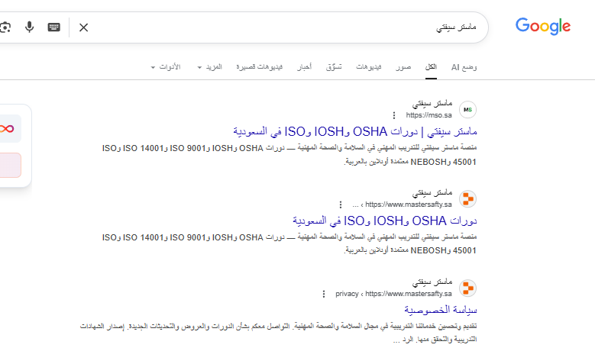Screen dimensions: 595x364
Task: Switch to أخبار news tab
Action: pos(304,67)
